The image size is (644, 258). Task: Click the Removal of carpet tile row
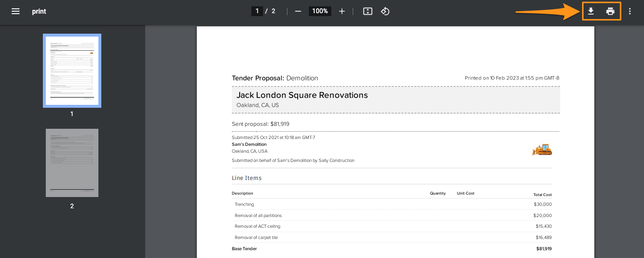[x=256, y=238]
